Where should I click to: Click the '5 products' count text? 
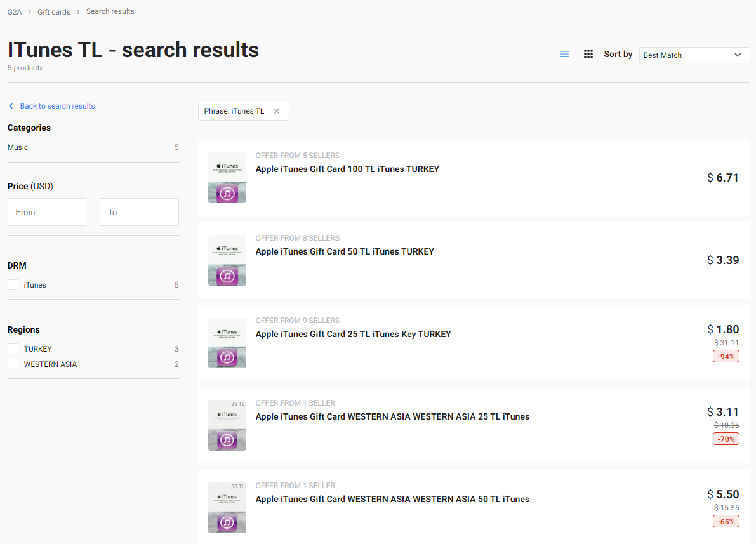point(25,68)
